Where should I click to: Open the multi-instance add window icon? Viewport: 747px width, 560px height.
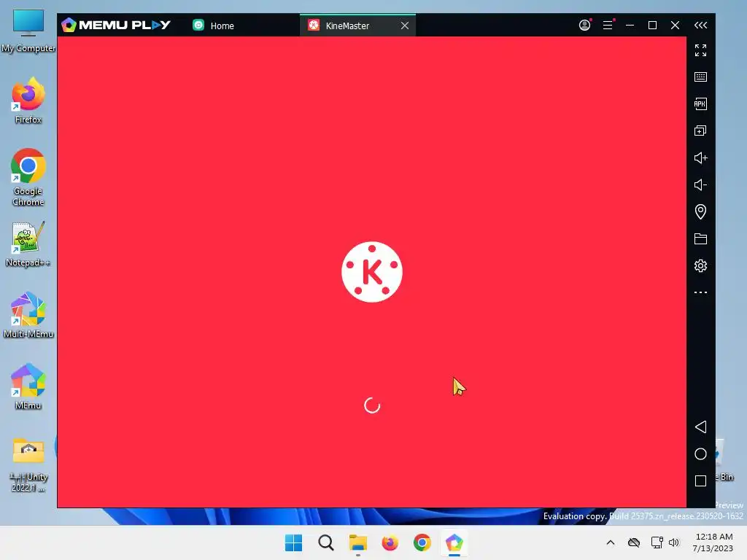click(x=700, y=131)
